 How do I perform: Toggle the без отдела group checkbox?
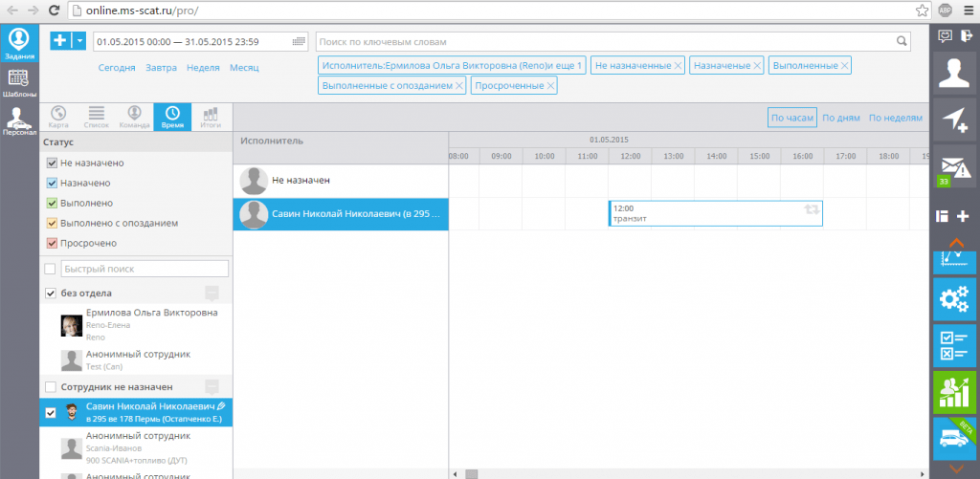point(51,293)
